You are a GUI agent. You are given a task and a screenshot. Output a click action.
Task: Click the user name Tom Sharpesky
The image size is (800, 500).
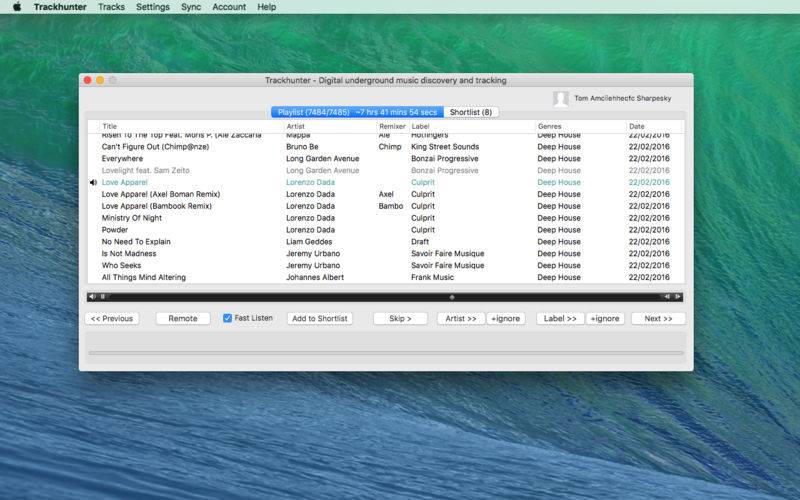pyautogui.click(x=622, y=98)
